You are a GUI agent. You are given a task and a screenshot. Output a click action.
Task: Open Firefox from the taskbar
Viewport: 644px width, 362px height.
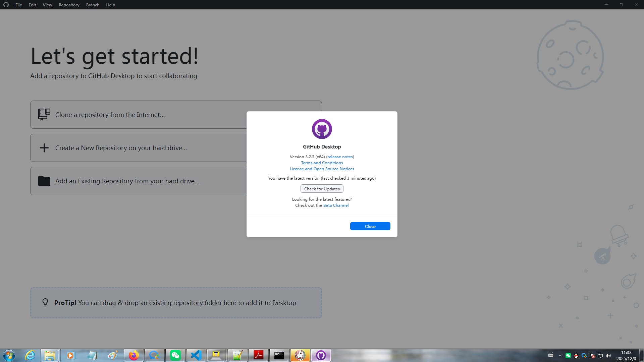pyautogui.click(x=133, y=355)
